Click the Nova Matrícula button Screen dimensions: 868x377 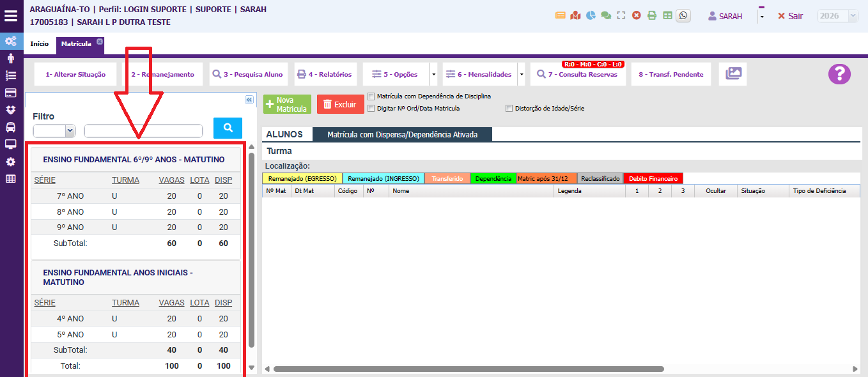click(x=287, y=105)
